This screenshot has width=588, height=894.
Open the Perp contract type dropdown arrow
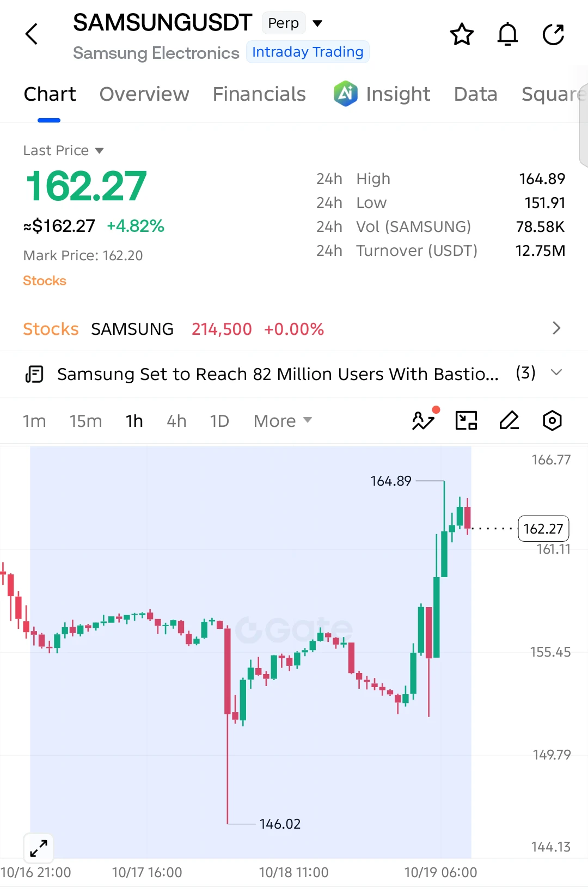pos(317,23)
